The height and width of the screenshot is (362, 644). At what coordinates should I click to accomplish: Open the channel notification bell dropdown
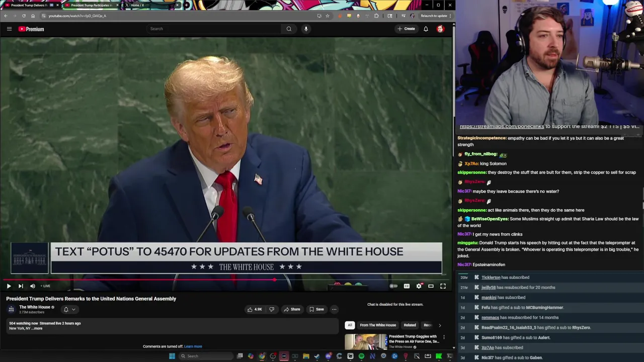point(69,310)
